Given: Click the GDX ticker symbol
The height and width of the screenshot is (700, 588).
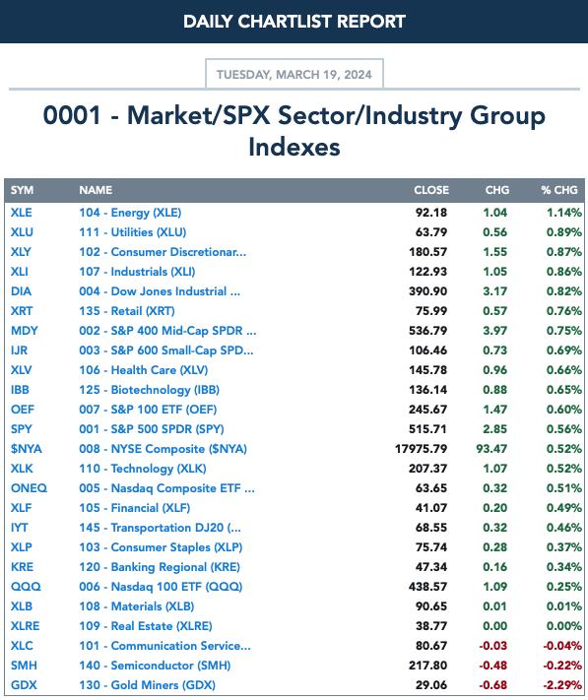Looking at the screenshot, I should click(24, 685).
